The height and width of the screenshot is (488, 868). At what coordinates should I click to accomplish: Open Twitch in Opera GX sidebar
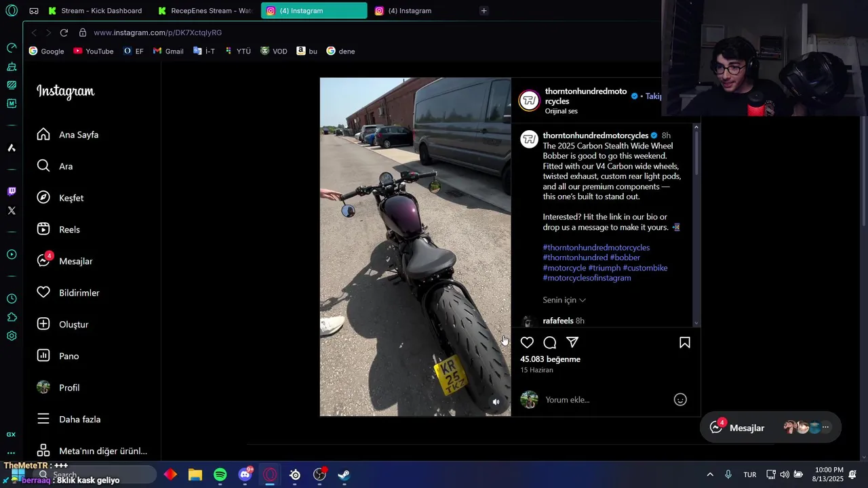point(12,191)
